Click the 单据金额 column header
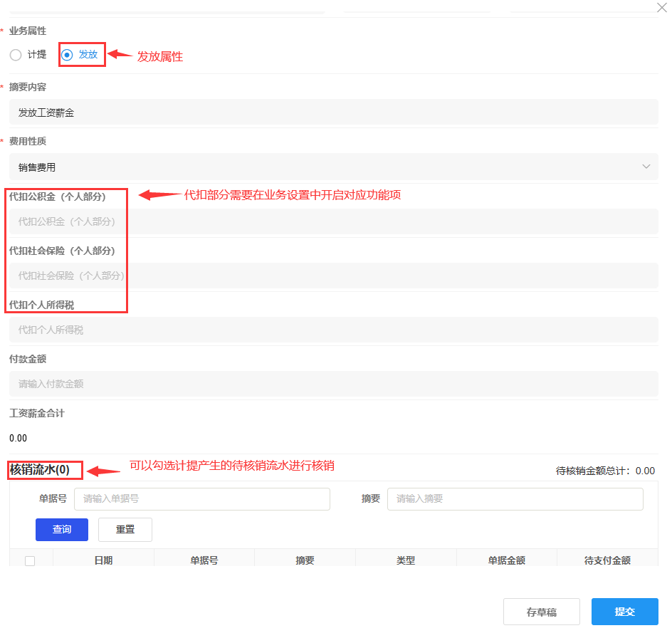The image size is (672, 633). [x=506, y=560]
